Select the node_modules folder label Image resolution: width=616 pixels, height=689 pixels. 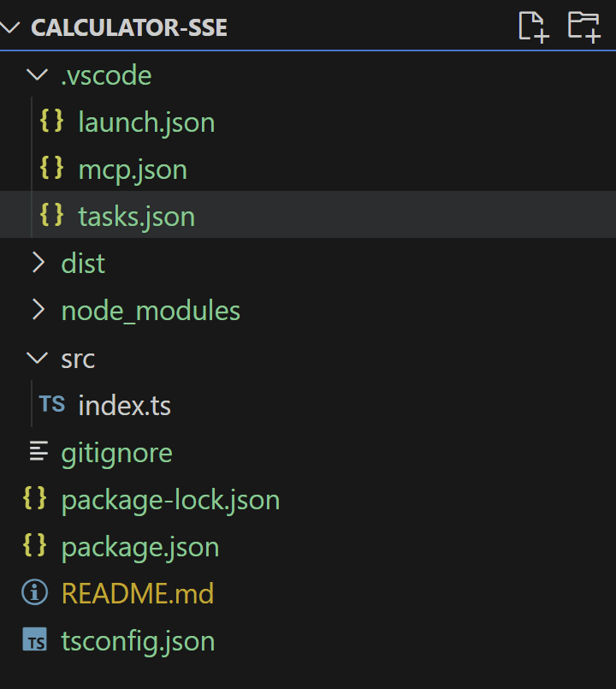(151, 311)
